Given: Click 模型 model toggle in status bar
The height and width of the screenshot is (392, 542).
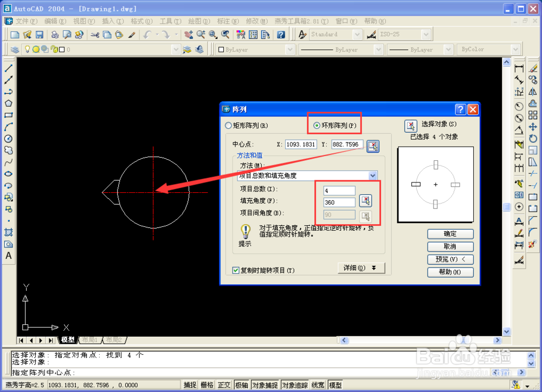Looking at the screenshot, I should click(x=335, y=385).
